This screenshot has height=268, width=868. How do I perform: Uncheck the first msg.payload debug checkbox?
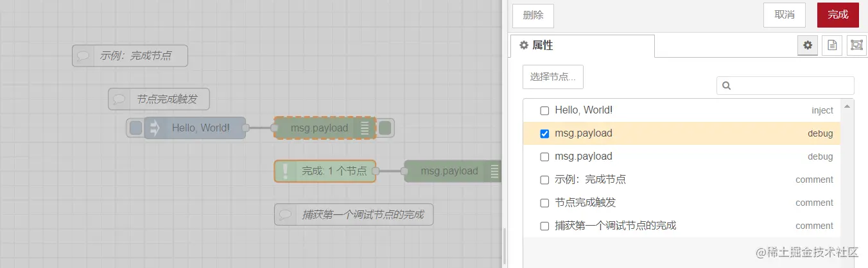click(544, 133)
